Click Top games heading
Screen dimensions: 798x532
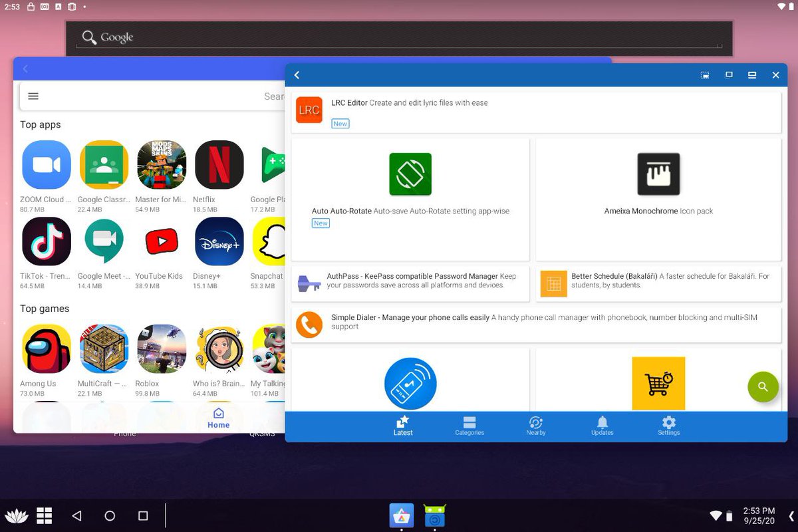tap(45, 309)
